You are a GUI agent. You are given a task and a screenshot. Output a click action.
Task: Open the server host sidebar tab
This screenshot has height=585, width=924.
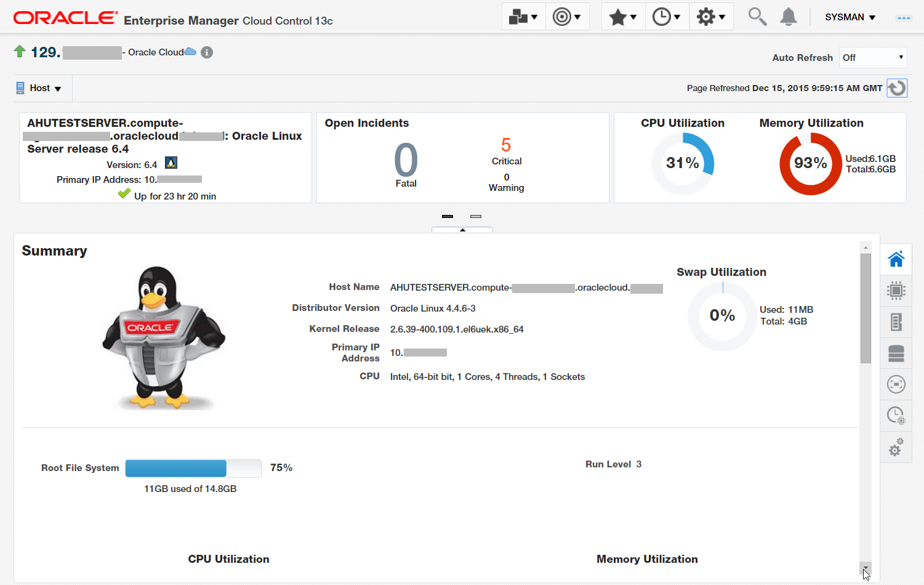coord(896,321)
